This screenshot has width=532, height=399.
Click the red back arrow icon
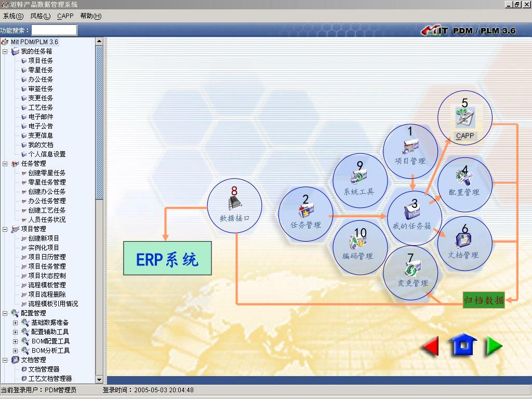[430, 345]
